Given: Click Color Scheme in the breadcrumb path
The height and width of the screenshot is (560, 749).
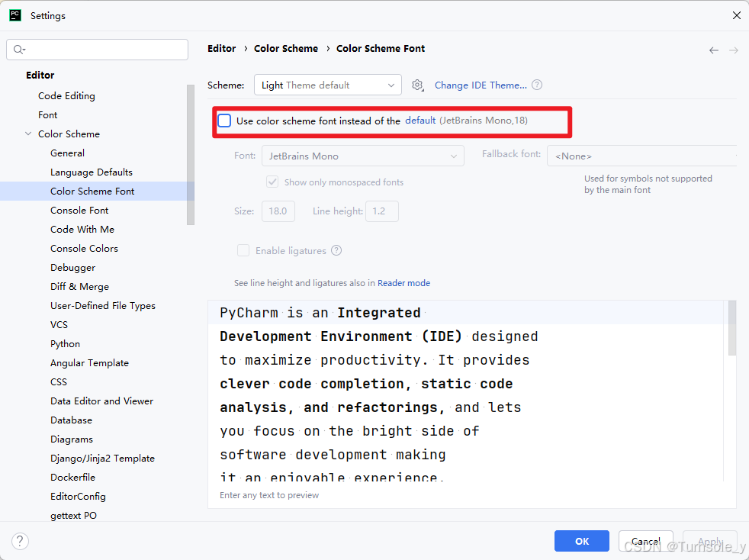Looking at the screenshot, I should click(x=286, y=48).
